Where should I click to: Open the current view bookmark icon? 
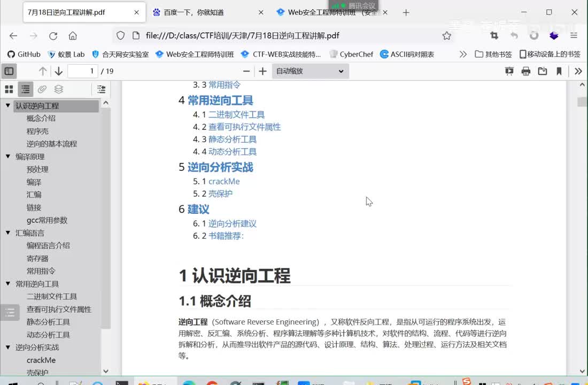[559, 71]
